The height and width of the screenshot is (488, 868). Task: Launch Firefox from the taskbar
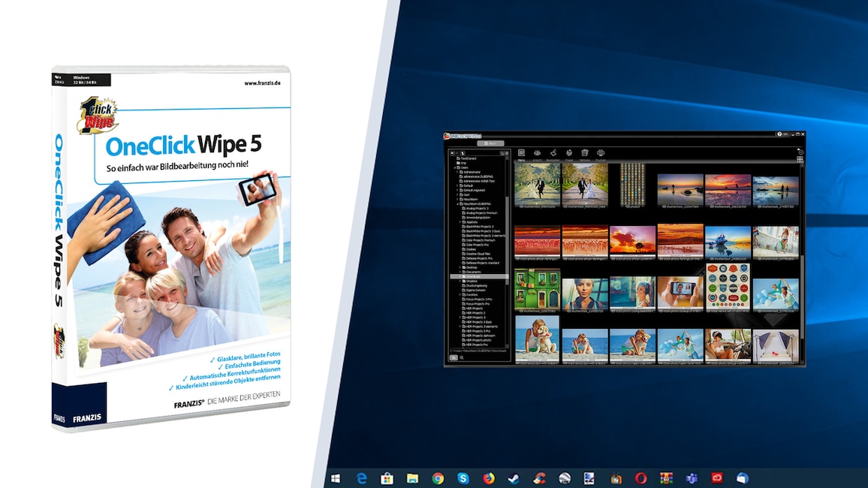click(489, 478)
